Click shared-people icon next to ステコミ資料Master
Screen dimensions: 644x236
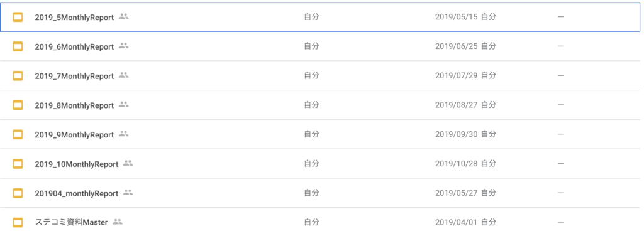pos(118,222)
